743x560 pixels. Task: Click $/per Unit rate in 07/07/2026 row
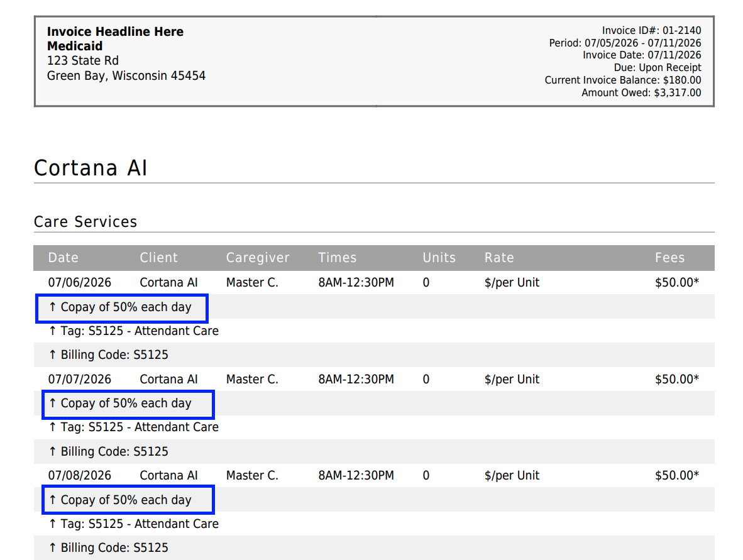click(512, 379)
